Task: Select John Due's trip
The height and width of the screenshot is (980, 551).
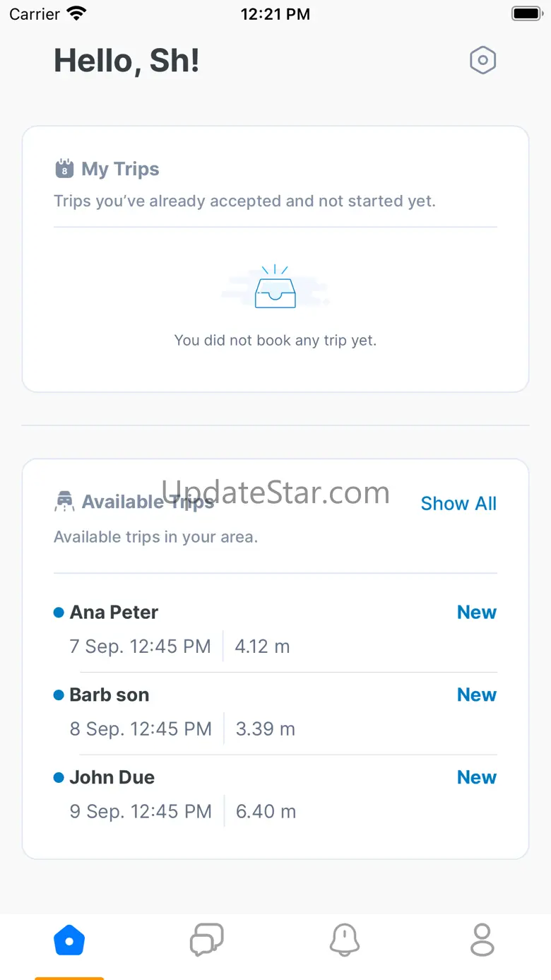Action: pos(112,777)
